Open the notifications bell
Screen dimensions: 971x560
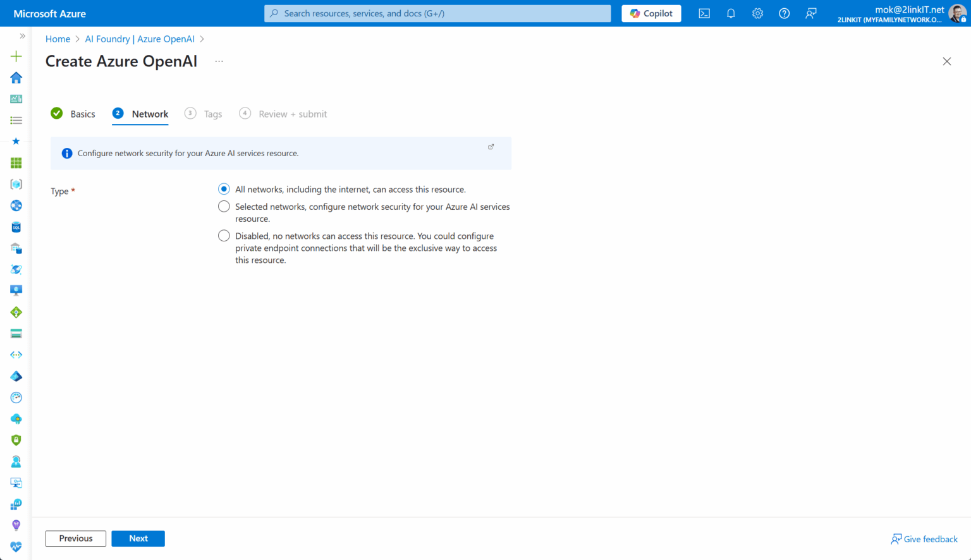click(731, 13)
